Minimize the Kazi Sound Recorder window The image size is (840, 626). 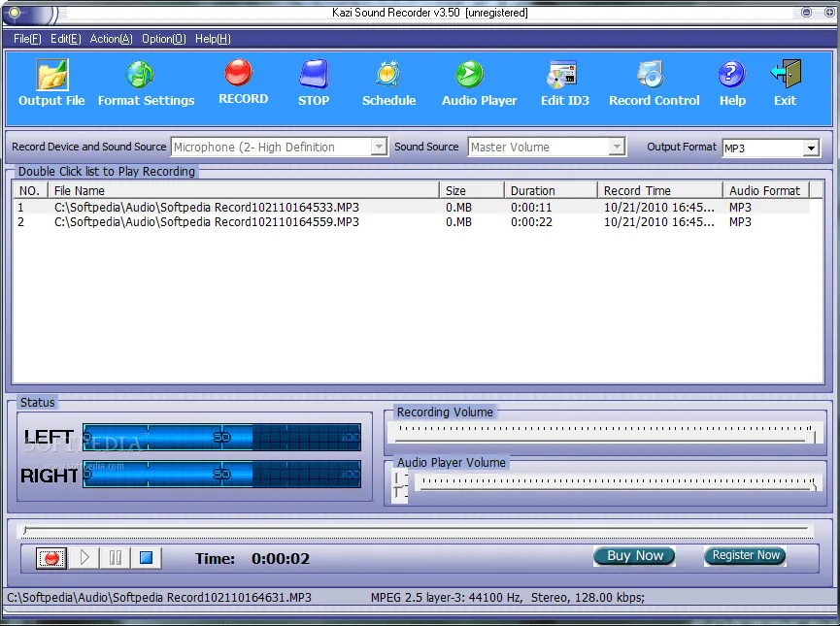806,12
